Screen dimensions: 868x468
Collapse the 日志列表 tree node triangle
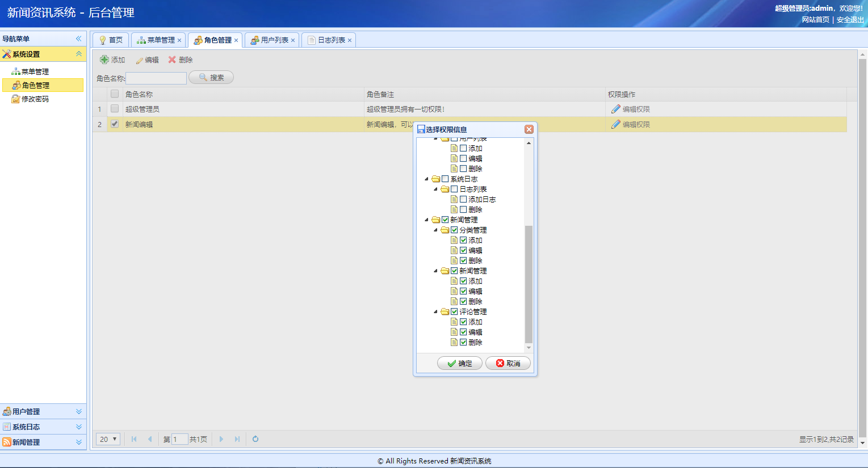[x=436, y=189]
